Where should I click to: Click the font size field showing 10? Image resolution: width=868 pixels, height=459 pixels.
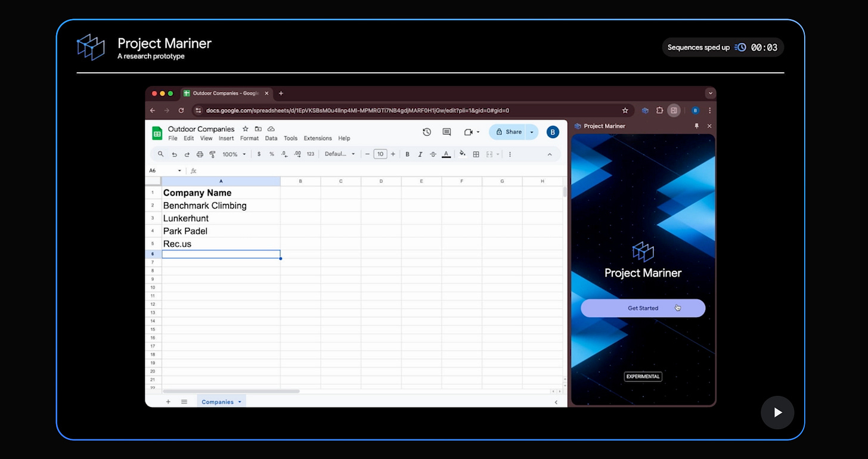[380, 154]
